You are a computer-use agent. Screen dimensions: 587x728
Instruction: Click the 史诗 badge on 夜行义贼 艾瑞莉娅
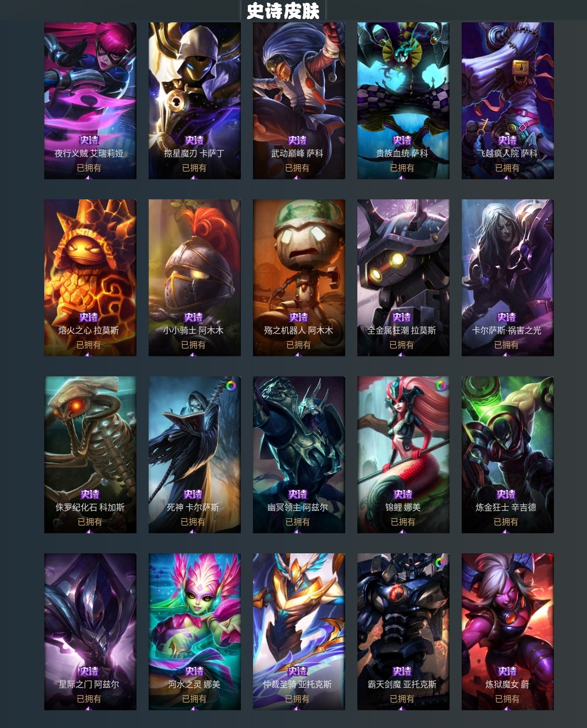click(89, 140)
